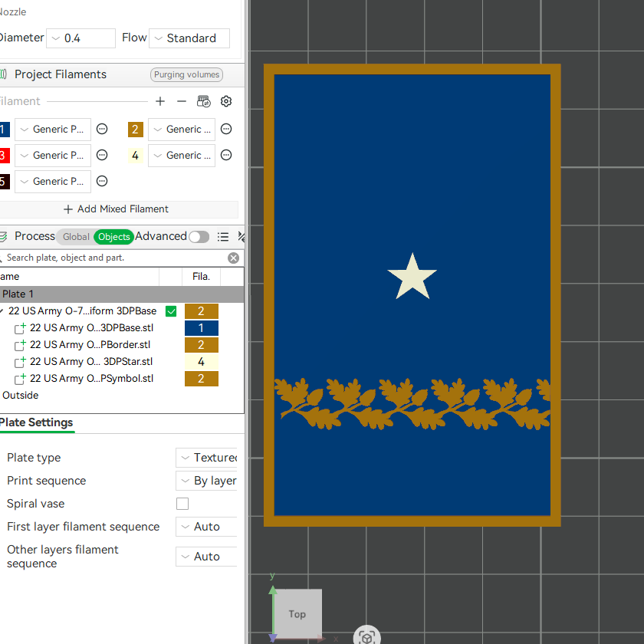Open filament 2 Generic preset dropdown
Screen dimensions: 644x644
(x=182, y=130)
